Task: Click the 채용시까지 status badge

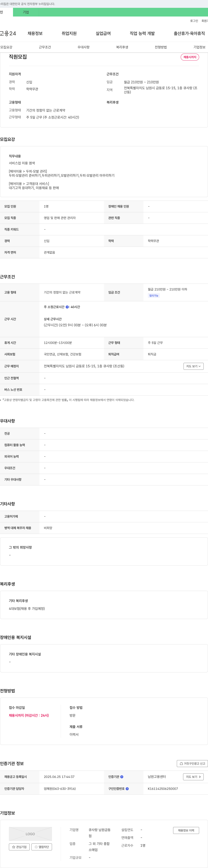Action: (190, 57)
